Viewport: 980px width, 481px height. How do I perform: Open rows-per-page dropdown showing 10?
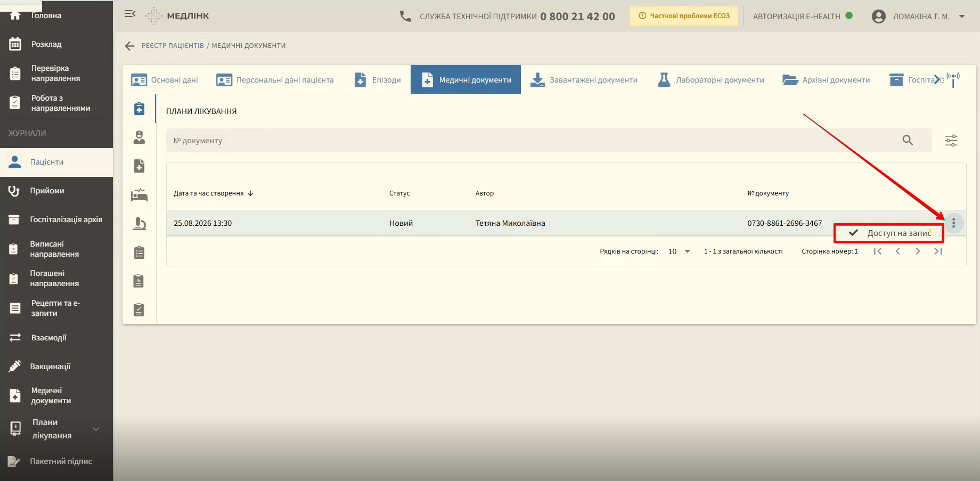(679, 251)
